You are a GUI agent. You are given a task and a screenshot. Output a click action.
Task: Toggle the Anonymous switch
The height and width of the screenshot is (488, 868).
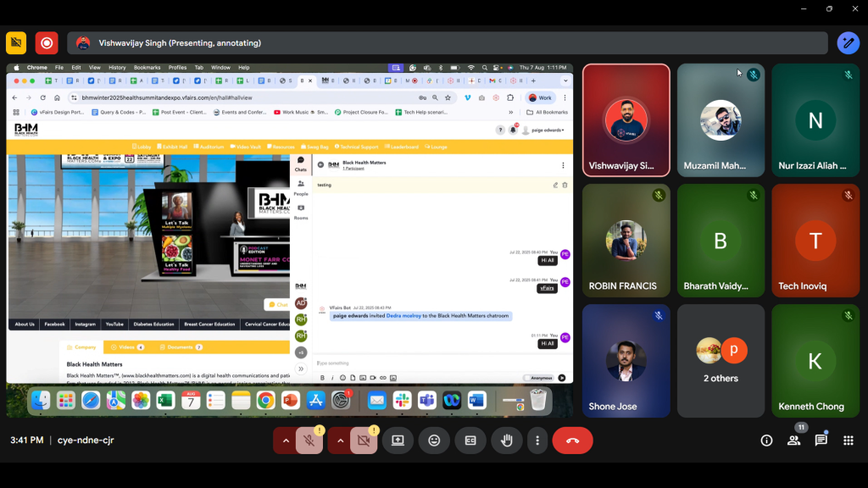(539, 378)
